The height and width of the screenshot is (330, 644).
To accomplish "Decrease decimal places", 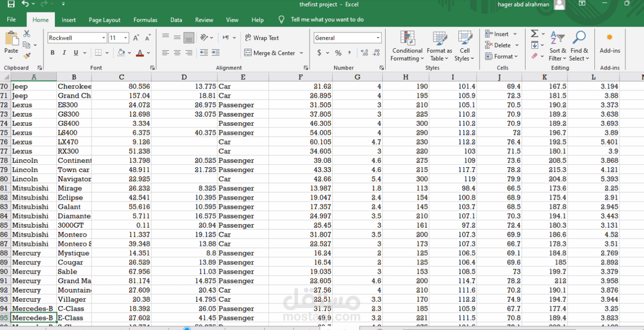I will click(x=377, y=52).
